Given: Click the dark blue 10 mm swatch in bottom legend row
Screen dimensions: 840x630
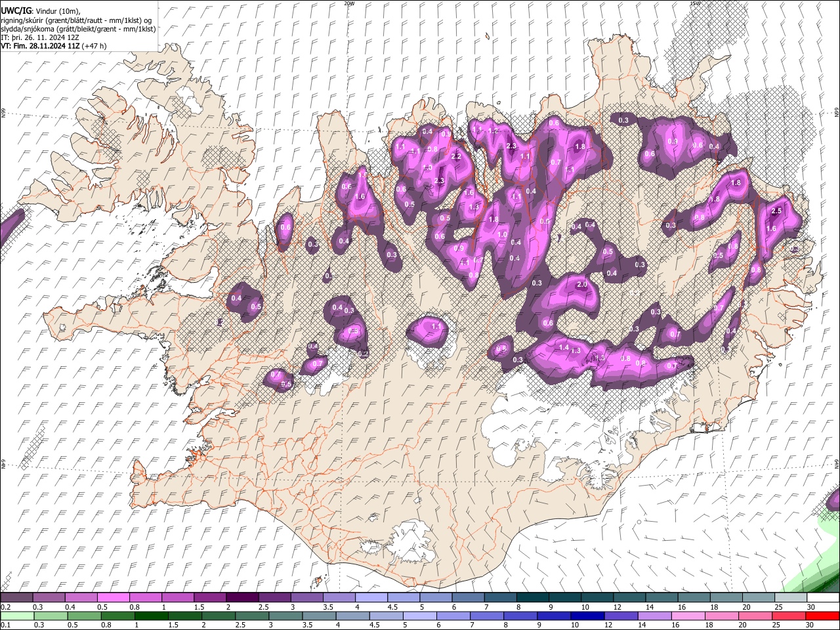Looking at the screenshot, I should (x=587, y=616).
